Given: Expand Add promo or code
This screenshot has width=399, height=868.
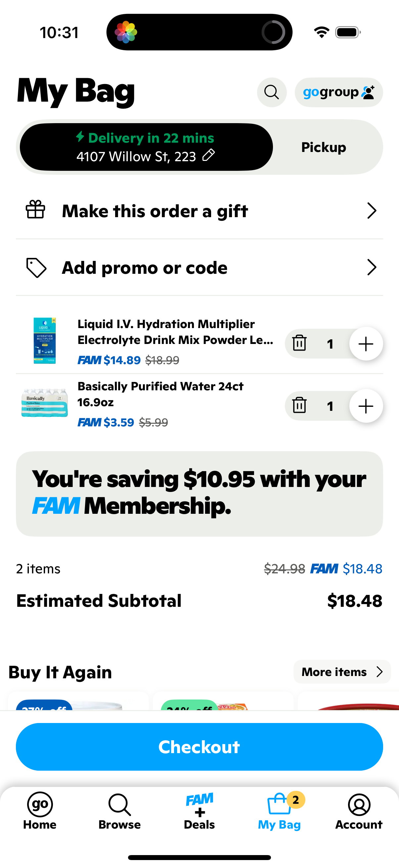Looking at the screenshot, I should pos(199,267).
